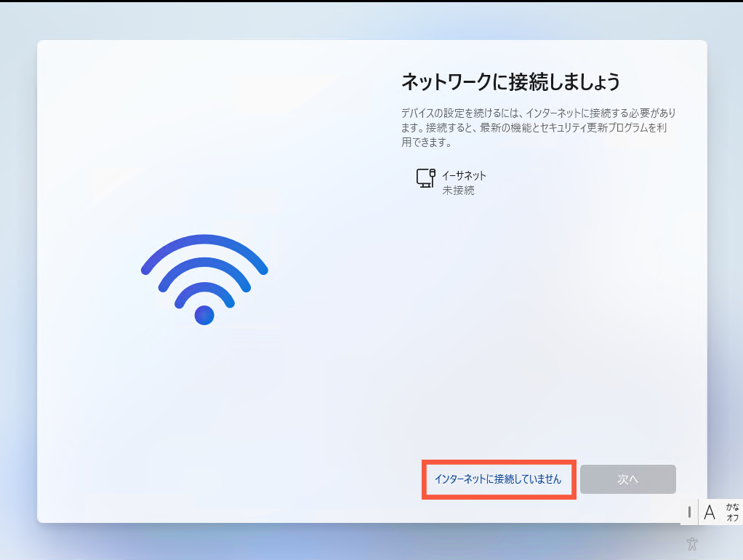Click the IME 'A' input mode icon

[710, 513]
